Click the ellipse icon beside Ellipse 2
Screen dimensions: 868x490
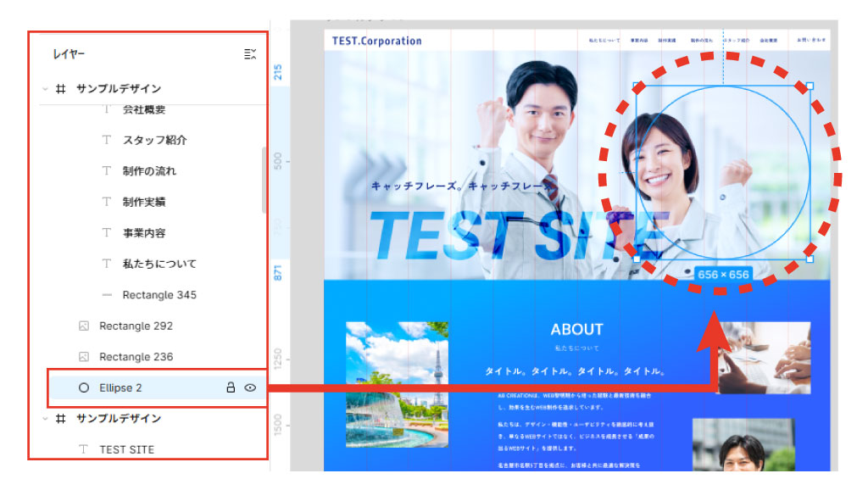pyautogui.click(x=83, y=387)
